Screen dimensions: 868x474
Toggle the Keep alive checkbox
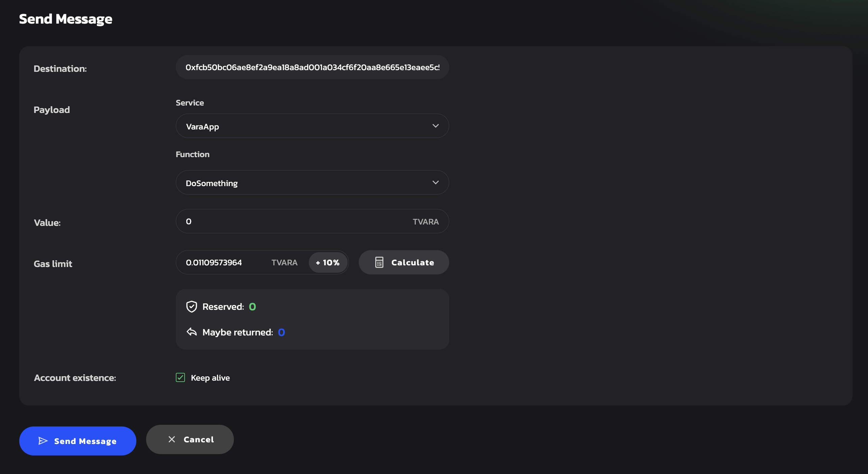(180, 378)
